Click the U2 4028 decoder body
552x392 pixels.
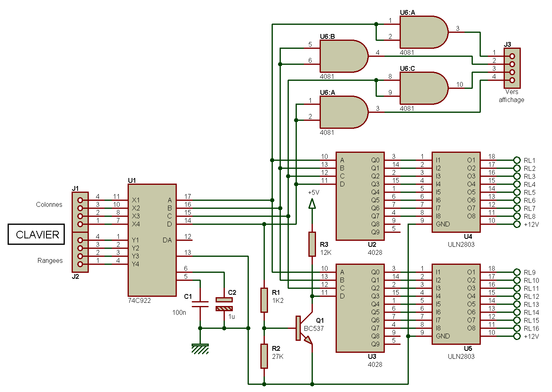tap(360, 196)
